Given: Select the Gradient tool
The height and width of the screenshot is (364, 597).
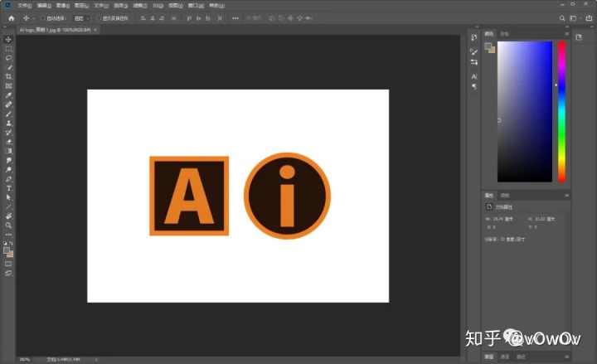Looking at the screenshot, I should click(8, 151).
